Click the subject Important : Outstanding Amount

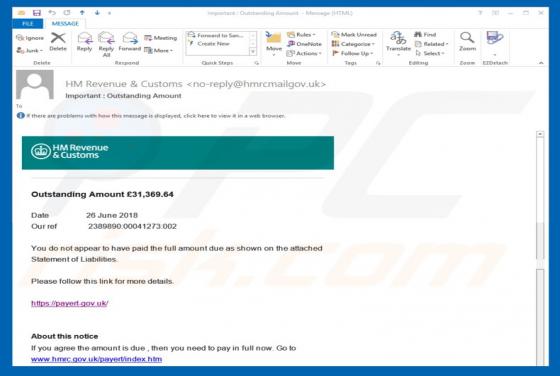pyautogui.click(x=123, y=96)
